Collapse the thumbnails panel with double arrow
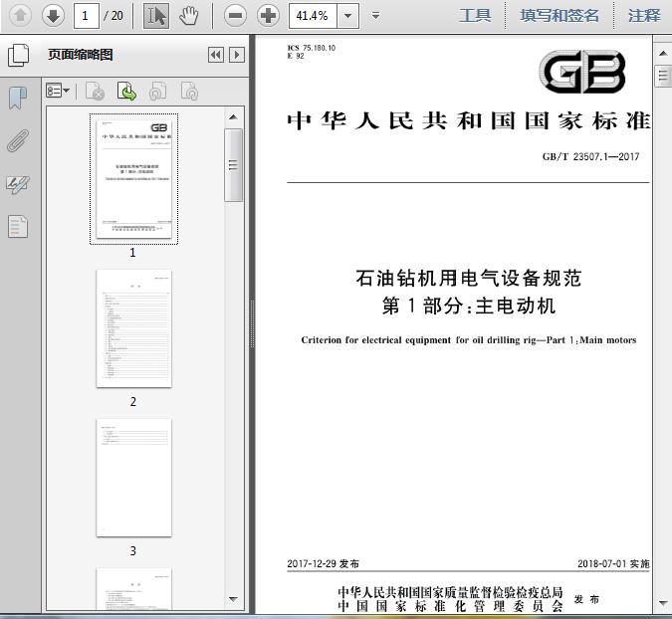The width and height of the screenshot is (672, 619). coord(215,56)
